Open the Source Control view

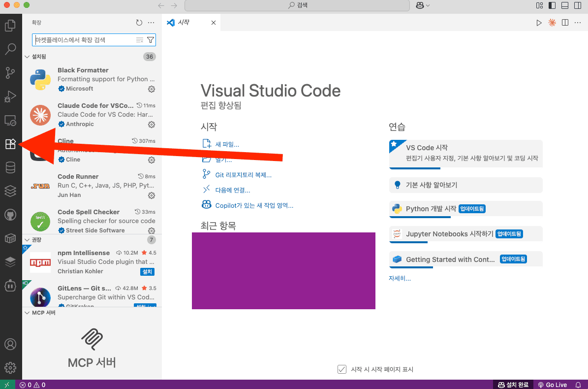coord(10,73)
